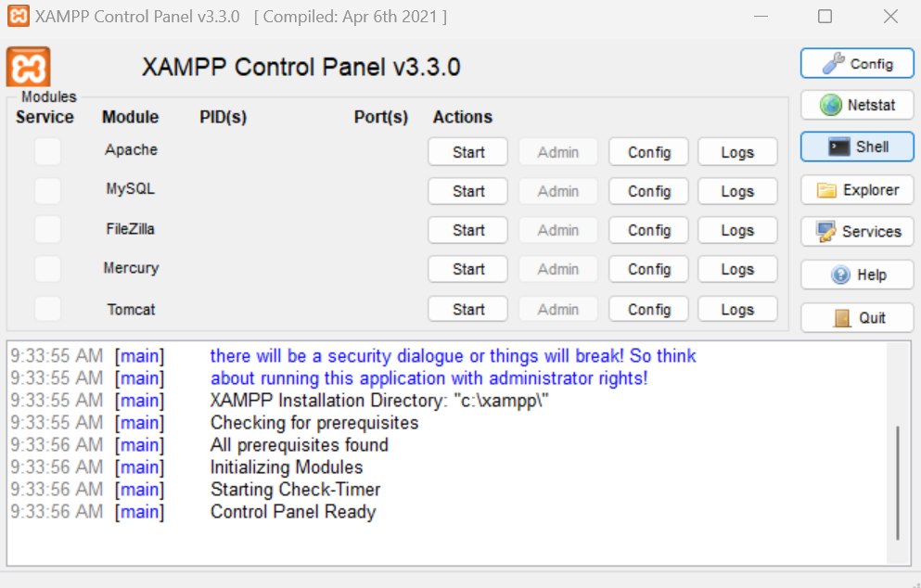Enable the MySQL service checkbox
This screenshot has height=588, width=921.
point(47,190)
